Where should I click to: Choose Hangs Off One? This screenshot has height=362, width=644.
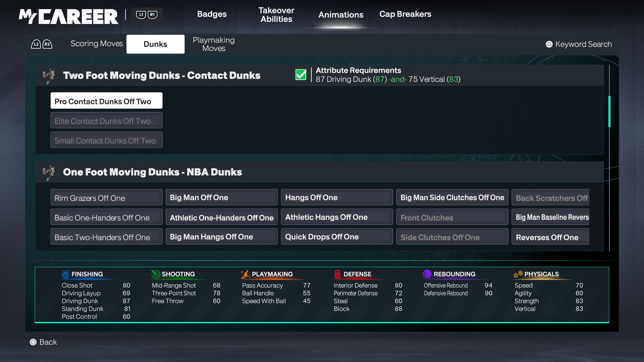coord(337,197)
